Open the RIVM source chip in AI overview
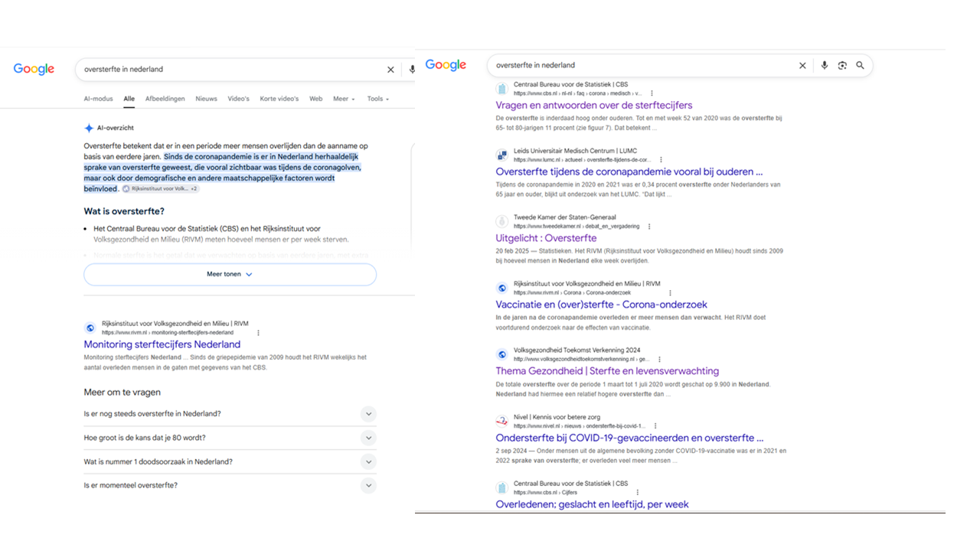This screenshot has height=551, width=980. (x=161, y=188)
